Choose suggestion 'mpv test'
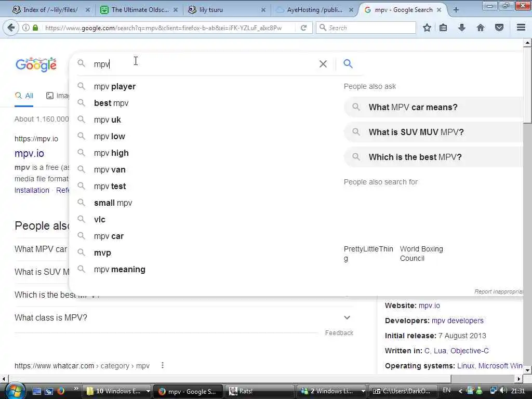 (110, 187)
